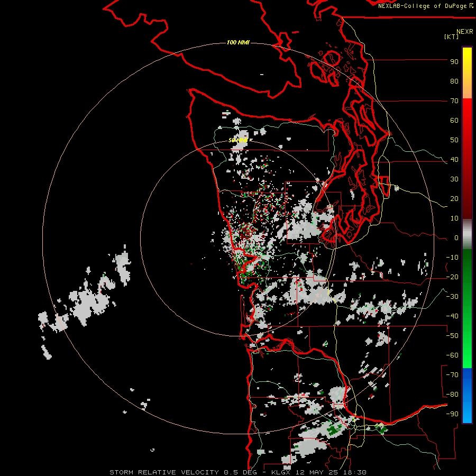Select the 0 value on velocity scale

pyautogui.click(x=456, y=238)
